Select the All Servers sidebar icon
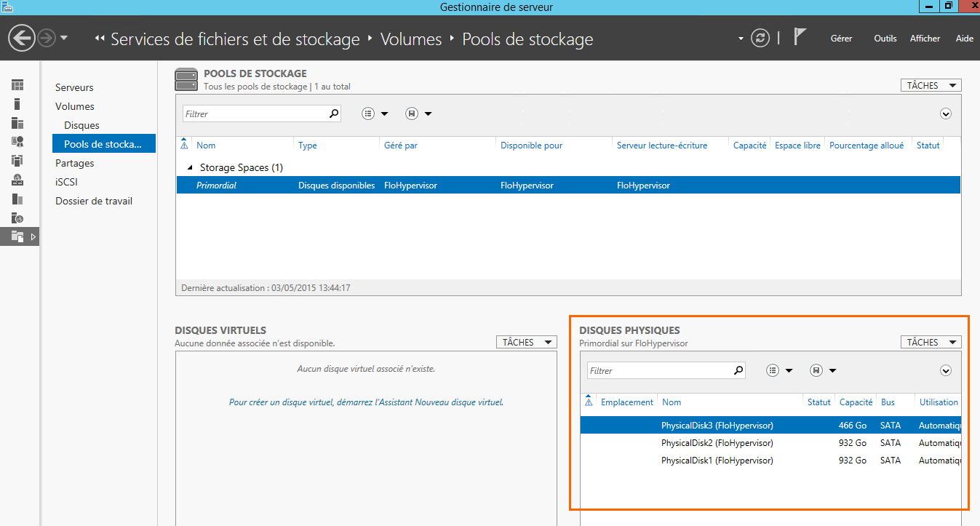Viewport: 980px width, 526px height. point(17,123)
